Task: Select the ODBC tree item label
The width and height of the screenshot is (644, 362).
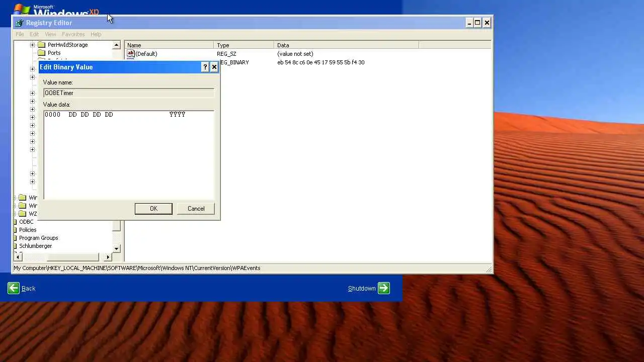Action: pyautogui.click(x=26, y=222)
